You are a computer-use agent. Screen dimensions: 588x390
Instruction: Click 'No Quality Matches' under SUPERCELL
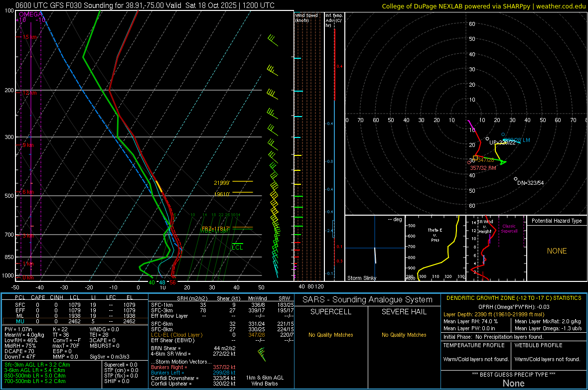tap(331, 335)
